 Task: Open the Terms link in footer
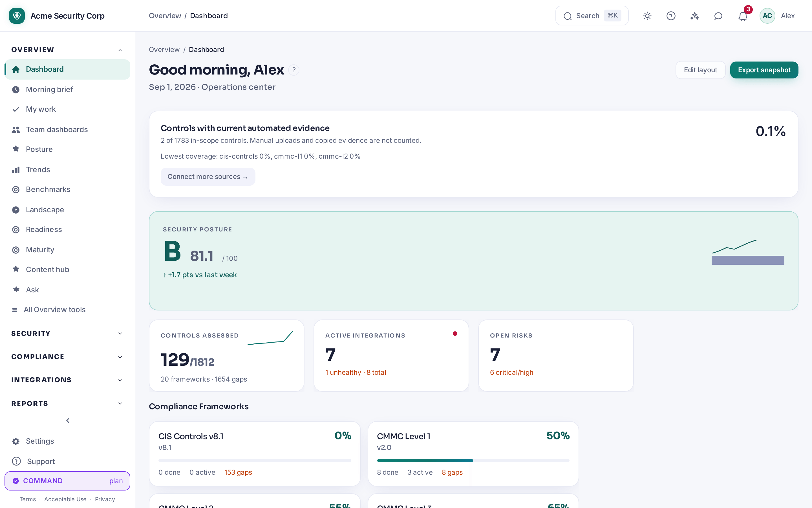click(x=28, y=499)
